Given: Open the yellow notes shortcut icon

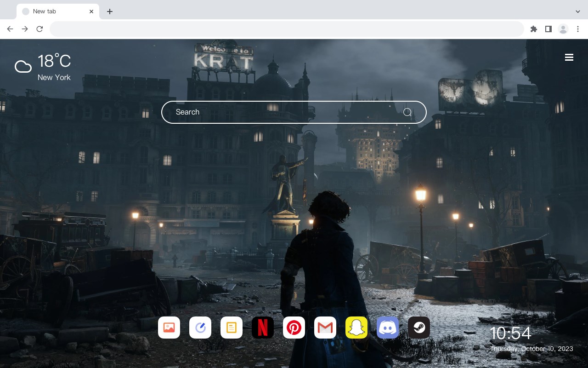Looking at the screenshot, I should point(232,328).
